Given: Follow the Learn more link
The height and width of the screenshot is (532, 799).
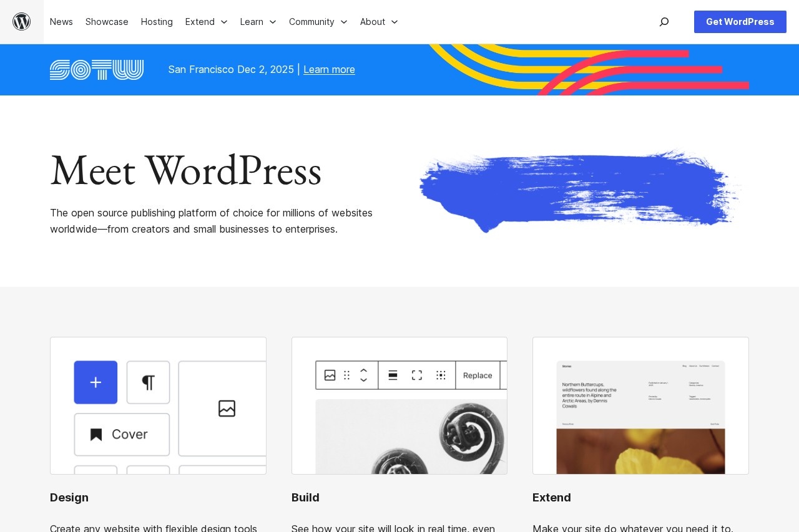Looking at the screenshot, I should pos(329,69).
